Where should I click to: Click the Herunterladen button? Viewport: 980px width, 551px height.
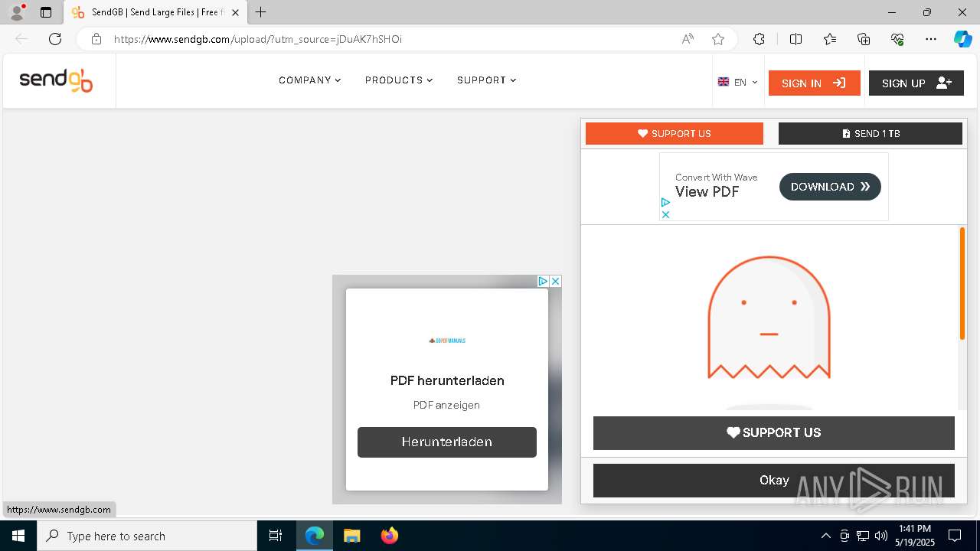tap(447, 442)
